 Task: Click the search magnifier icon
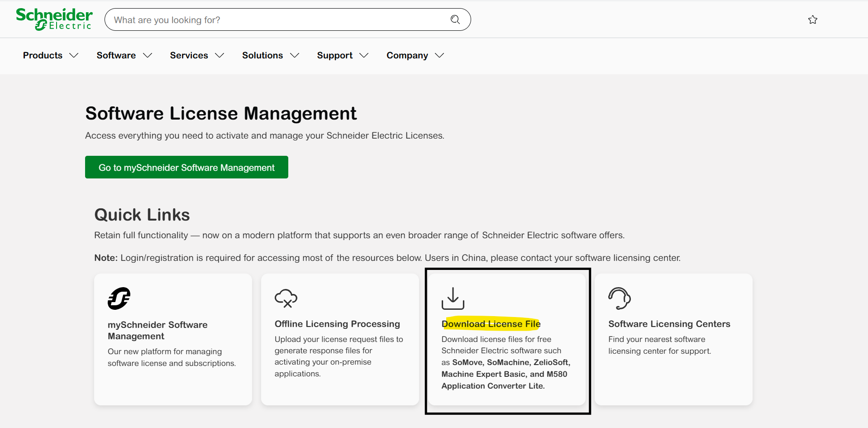[455, 19]
